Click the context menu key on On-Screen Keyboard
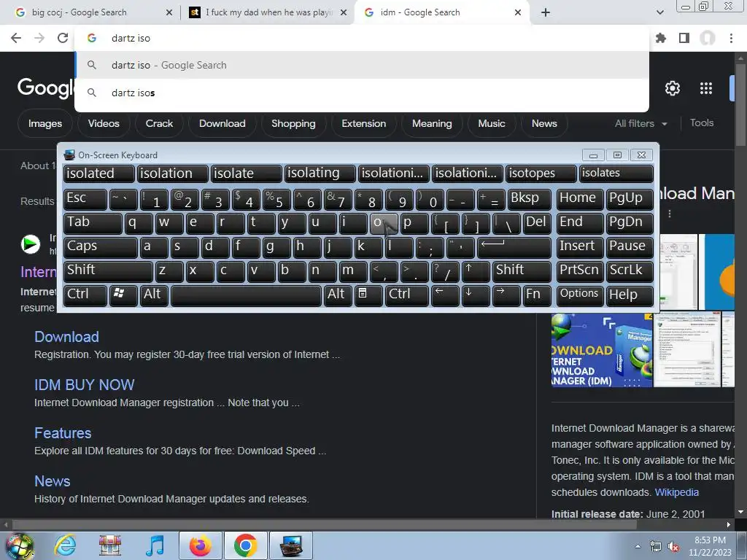Viewport: 747px width, 560px height. (368, 295)
